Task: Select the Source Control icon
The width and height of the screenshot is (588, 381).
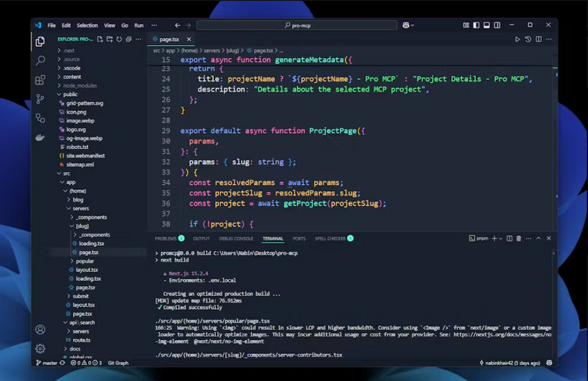Action: click(40, 98)
